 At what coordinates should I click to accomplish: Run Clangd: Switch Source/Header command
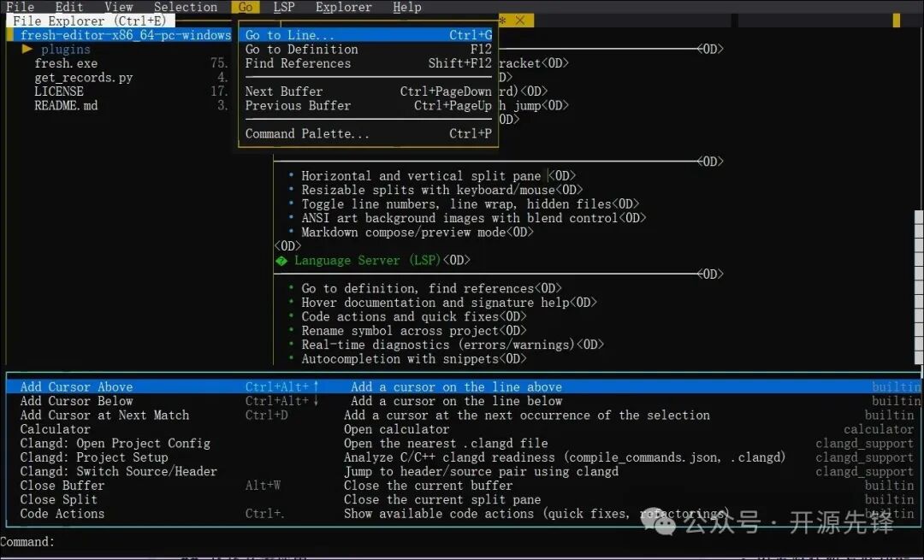coord(463,472)
